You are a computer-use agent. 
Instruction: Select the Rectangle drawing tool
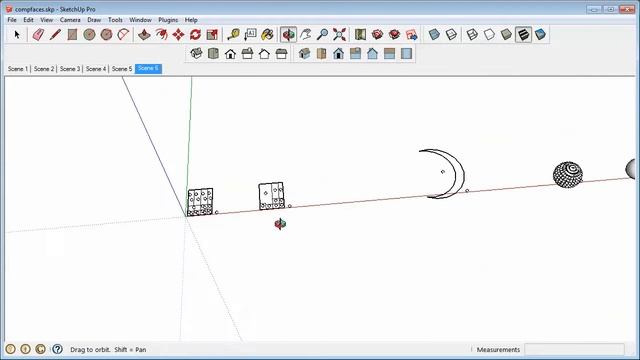(72, 35)
